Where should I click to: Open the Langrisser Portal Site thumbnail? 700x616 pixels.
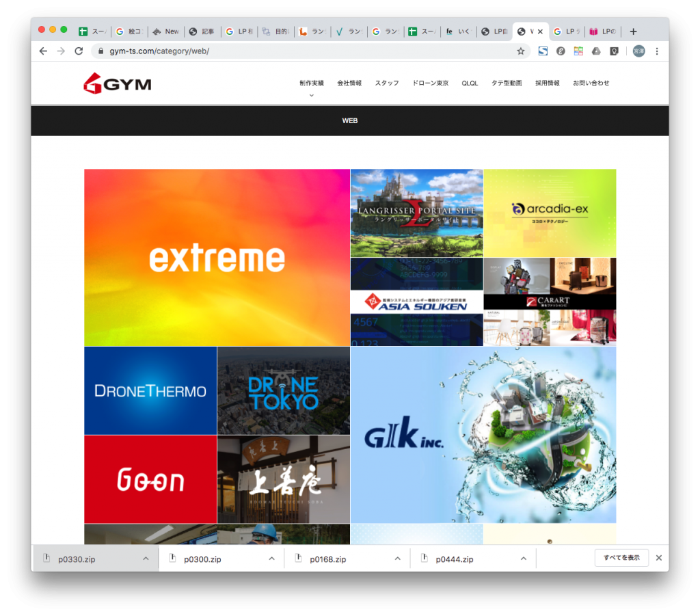pos(416,213)
